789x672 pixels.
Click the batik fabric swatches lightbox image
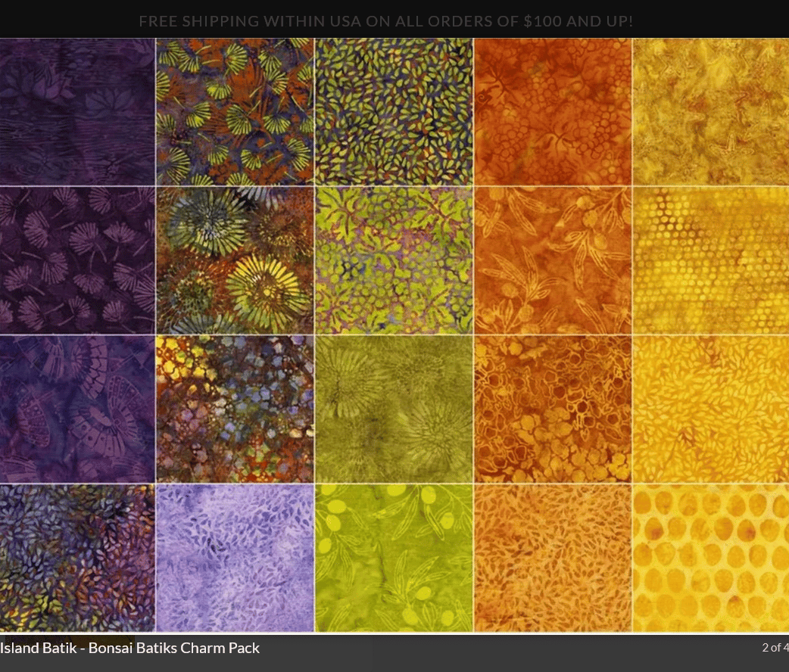tap(394, 335)
